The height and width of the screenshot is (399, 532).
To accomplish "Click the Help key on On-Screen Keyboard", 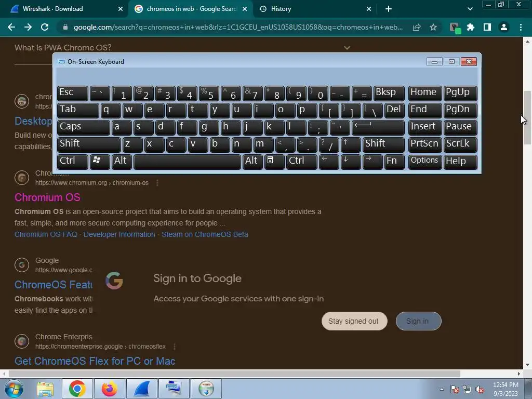I will (460, 162).
